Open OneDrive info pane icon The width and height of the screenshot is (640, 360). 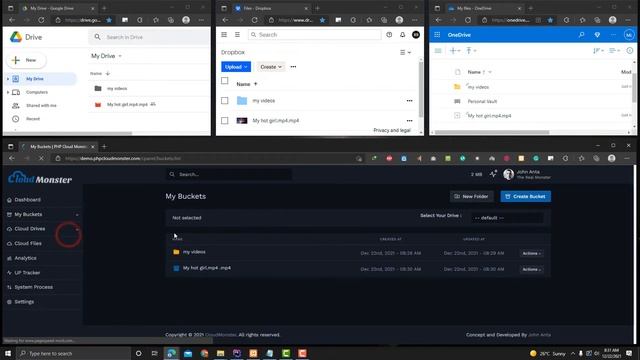(x=630, y=51)
